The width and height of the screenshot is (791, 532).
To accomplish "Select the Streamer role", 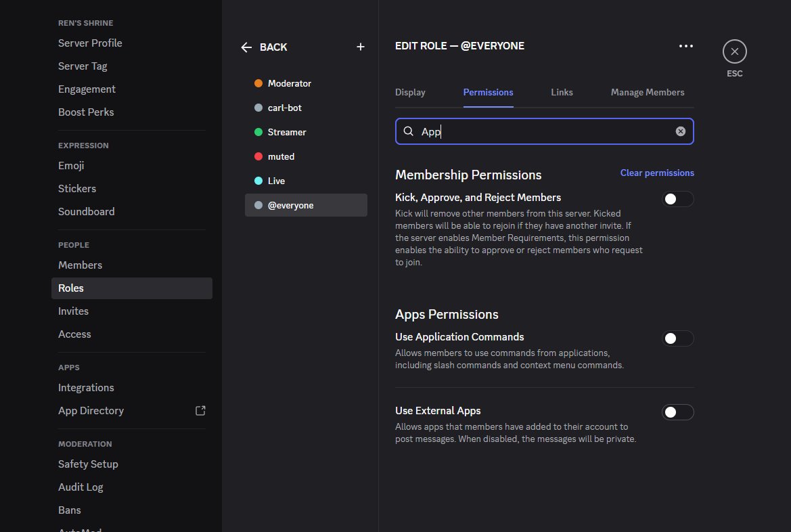I will [306, 132].
